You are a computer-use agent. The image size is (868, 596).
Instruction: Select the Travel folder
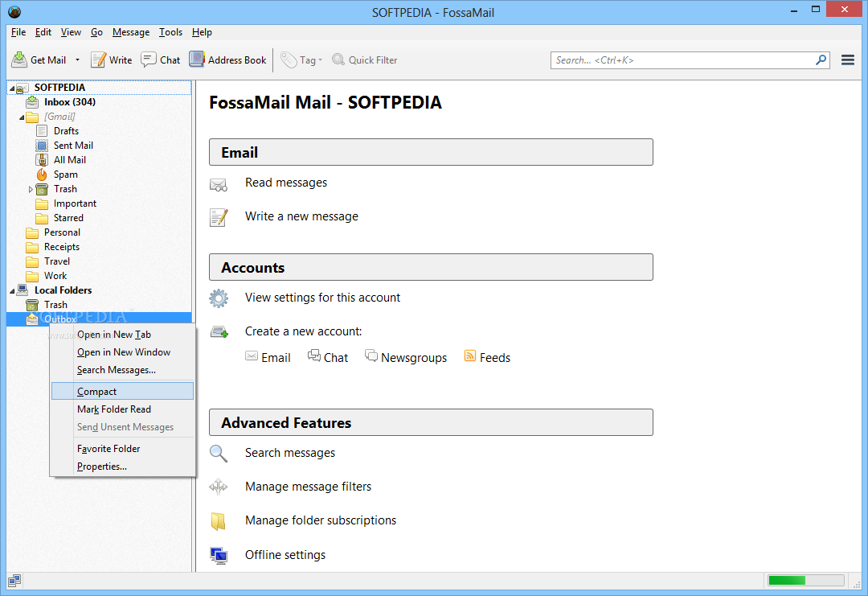57,261
